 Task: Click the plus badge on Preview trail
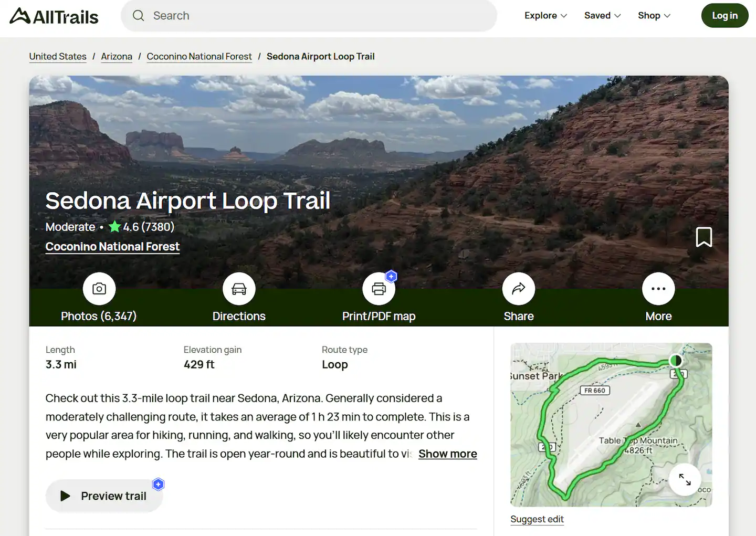tap(158, 484)
